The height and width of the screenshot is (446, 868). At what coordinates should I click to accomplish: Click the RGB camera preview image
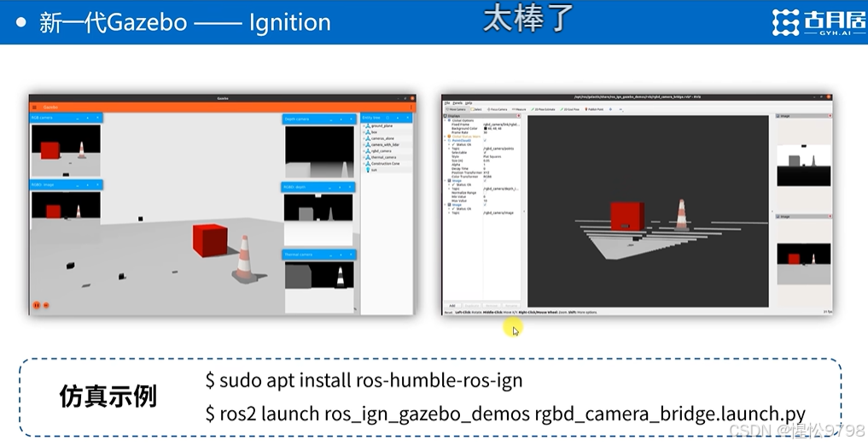coord(66,150)
